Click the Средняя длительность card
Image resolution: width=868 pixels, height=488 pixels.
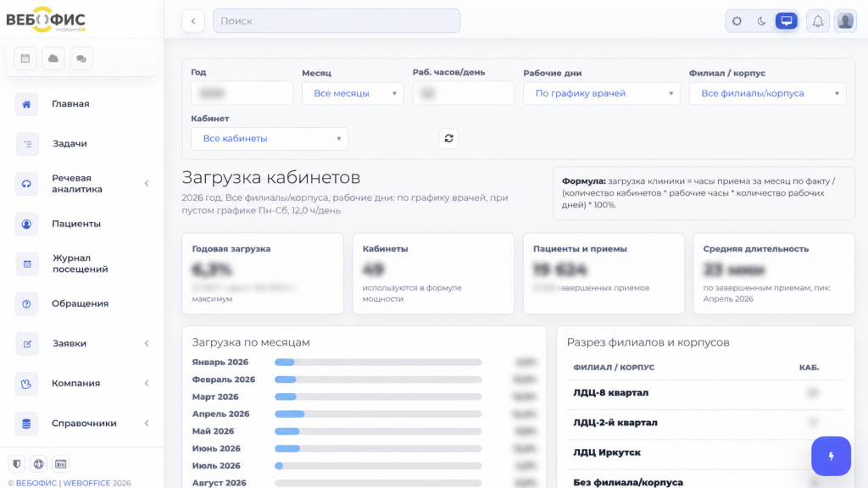[774, 274]
